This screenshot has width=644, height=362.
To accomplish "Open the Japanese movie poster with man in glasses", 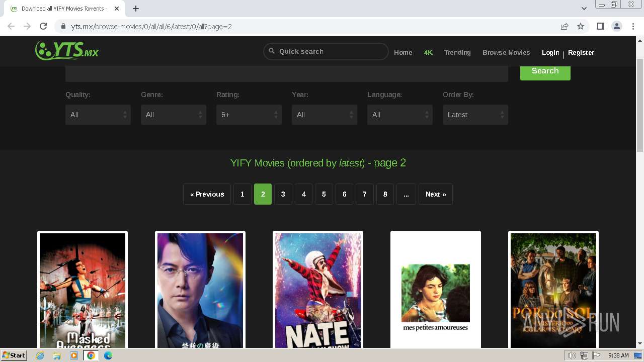I will (x=200, y=290).
